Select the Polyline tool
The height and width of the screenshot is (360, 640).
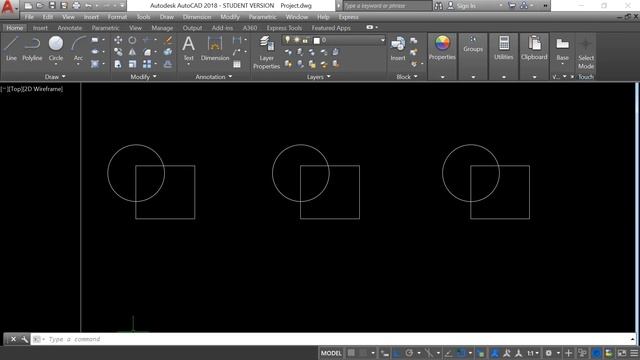pos(32,48)
